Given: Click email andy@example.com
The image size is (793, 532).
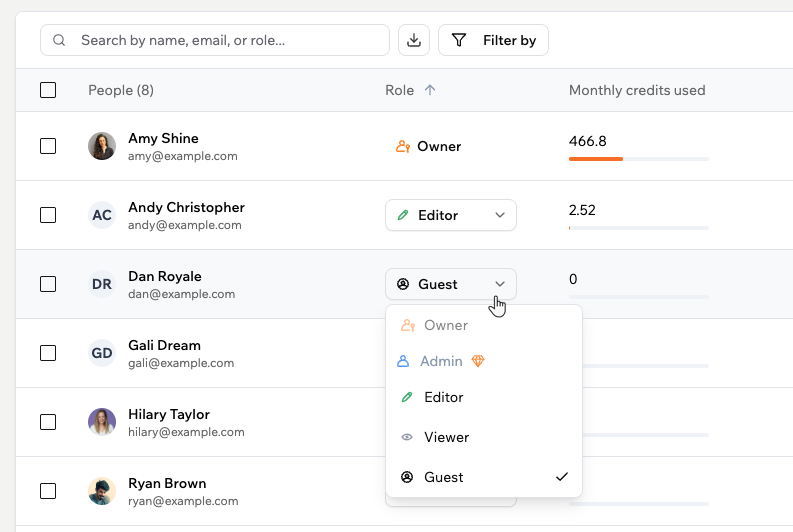Looking at the screenshot, I should (185, 225).
